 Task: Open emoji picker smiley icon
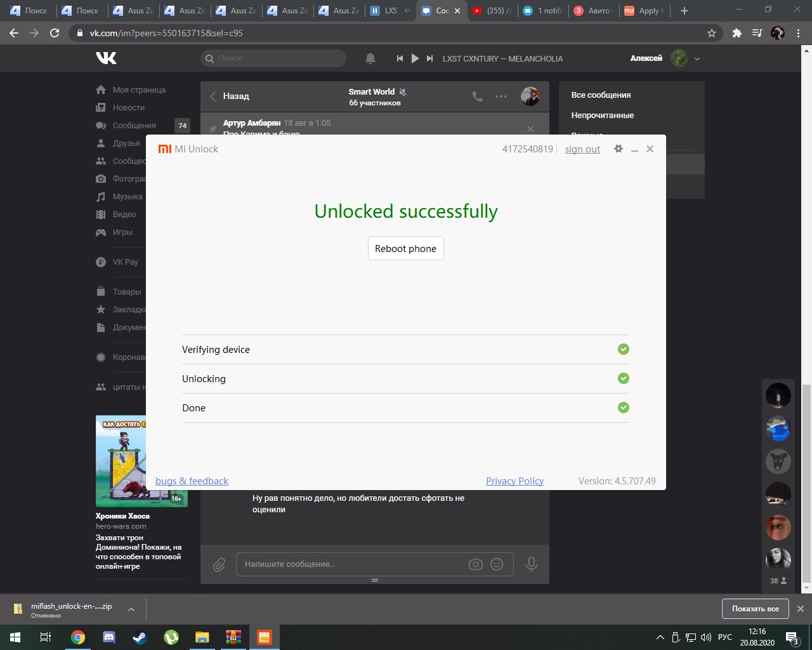[497, 564]
